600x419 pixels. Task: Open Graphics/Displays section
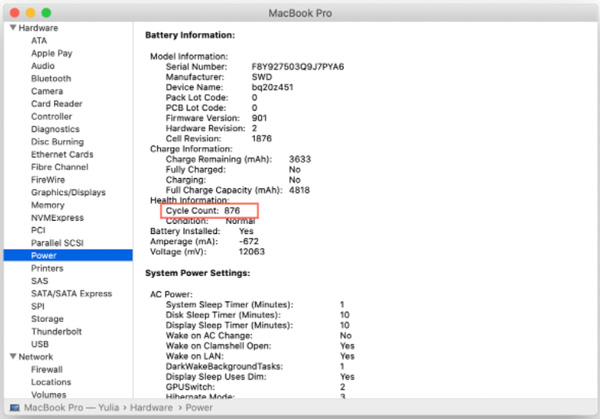(x=68, y=192)
